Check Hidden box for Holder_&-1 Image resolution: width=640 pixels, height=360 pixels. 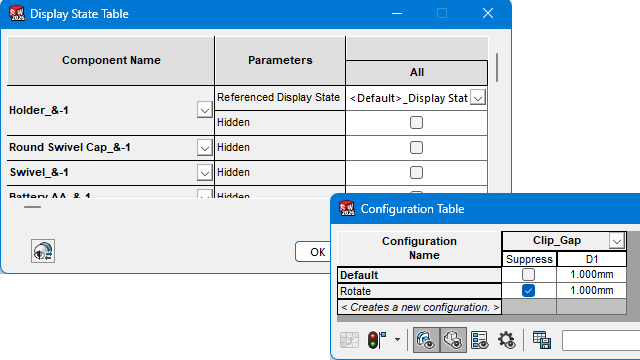pyautogui.click(x=416, y=122)
